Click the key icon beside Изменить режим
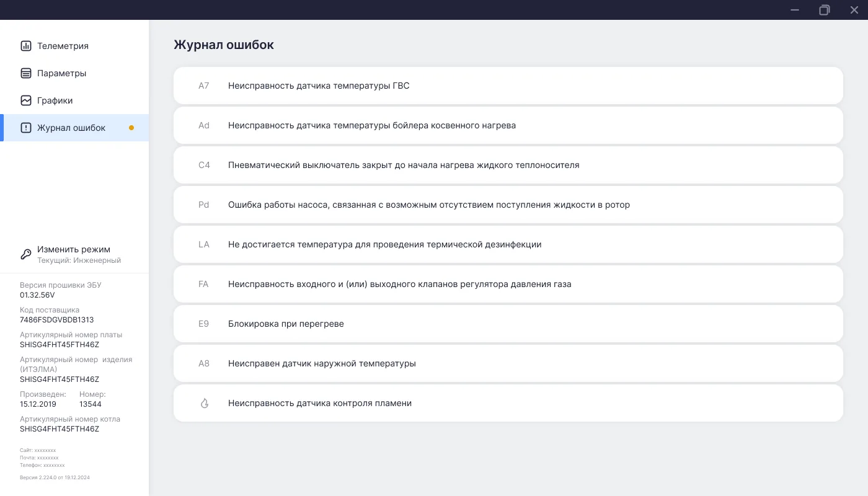Screen dimensions: 868x496 tap(26, 254)
